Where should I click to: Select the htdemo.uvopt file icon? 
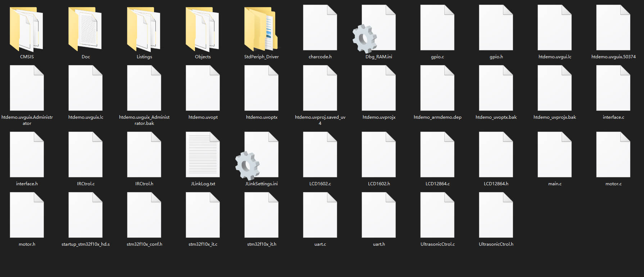[x=203, y=88]
